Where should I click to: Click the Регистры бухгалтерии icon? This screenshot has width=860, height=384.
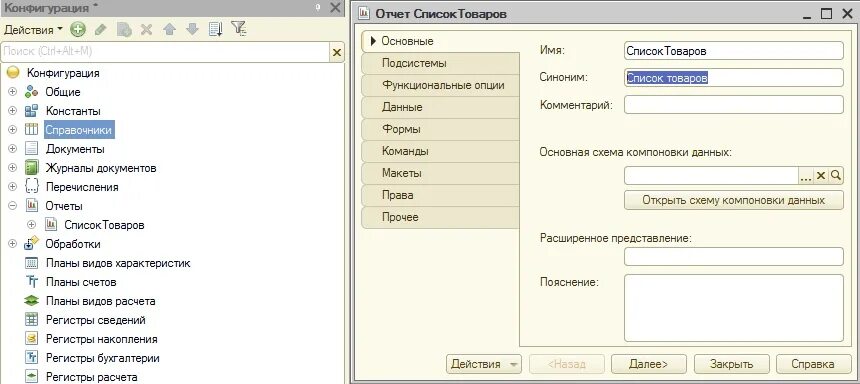31,358
